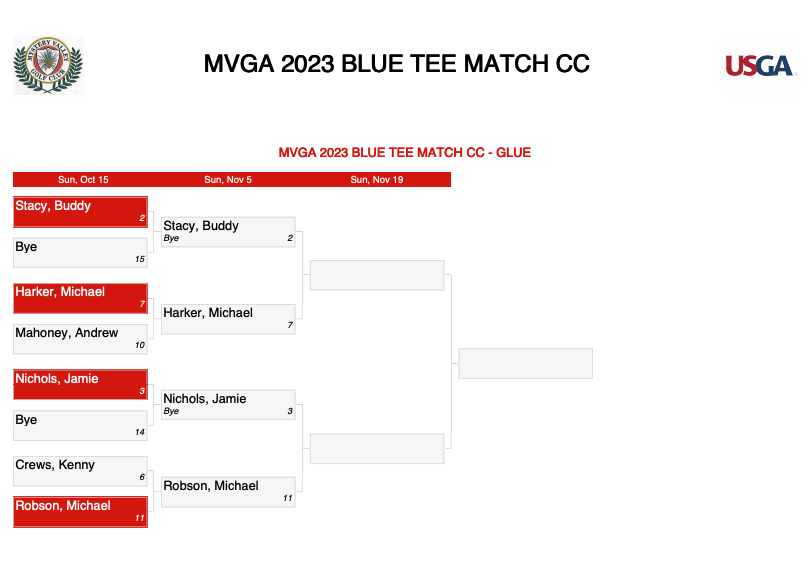Select the Bye slot seeded 15
Image resolution: width=808 pixels, height=575 pixels.
tap(80, 252)
